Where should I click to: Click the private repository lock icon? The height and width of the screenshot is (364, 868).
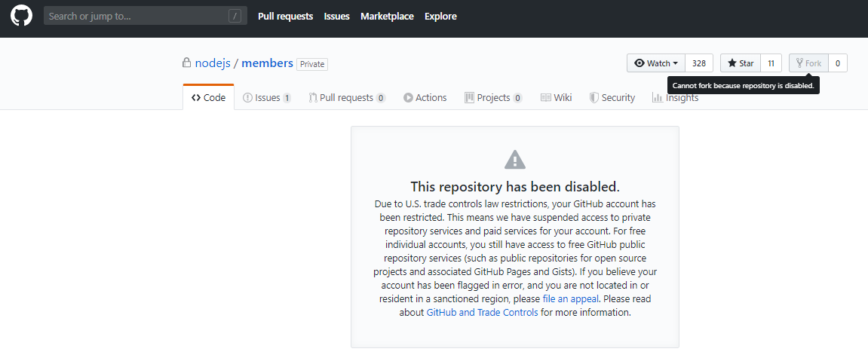tap(187, 63)
